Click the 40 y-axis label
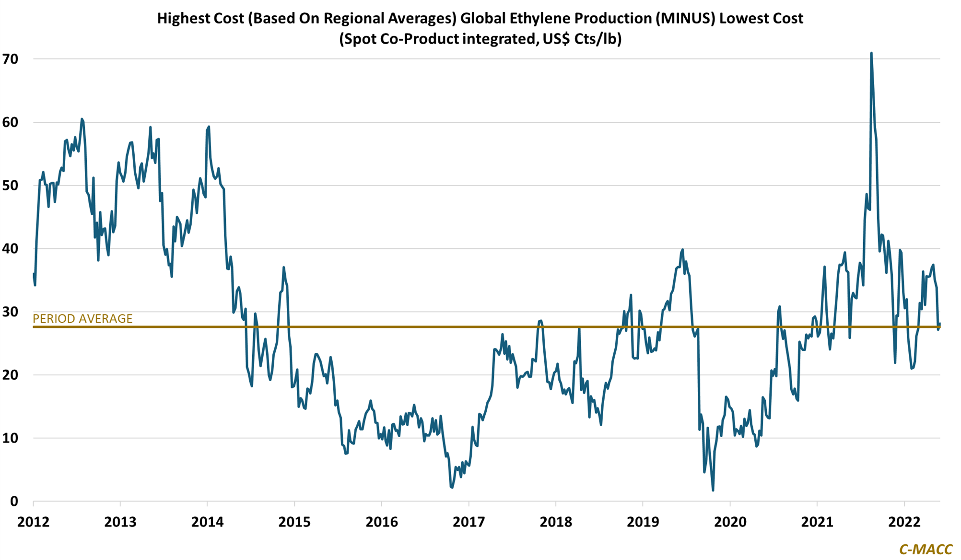The image size is (961, 560). 10,248
